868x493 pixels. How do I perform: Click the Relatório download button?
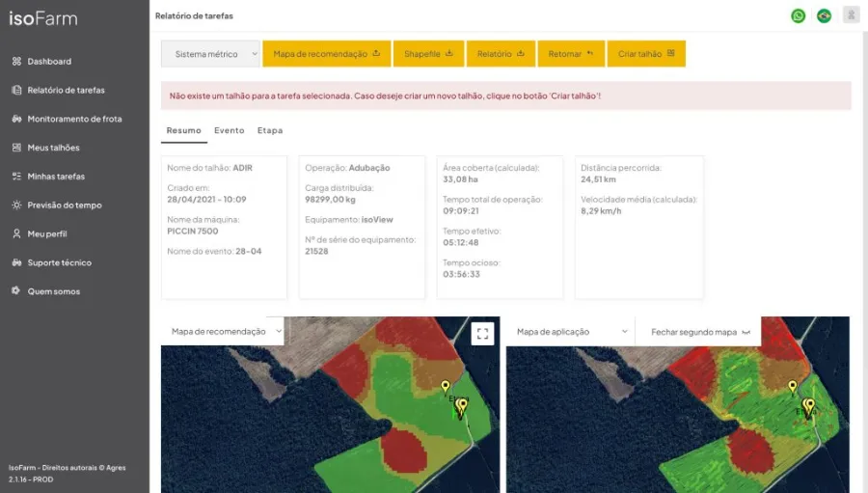tap(501, 54)
